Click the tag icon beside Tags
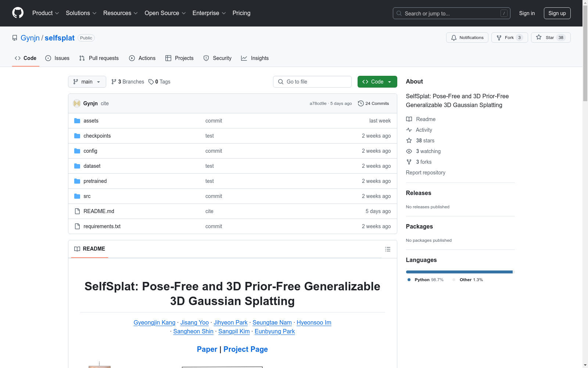Screen dimensions: 588x368 [151, 82]
